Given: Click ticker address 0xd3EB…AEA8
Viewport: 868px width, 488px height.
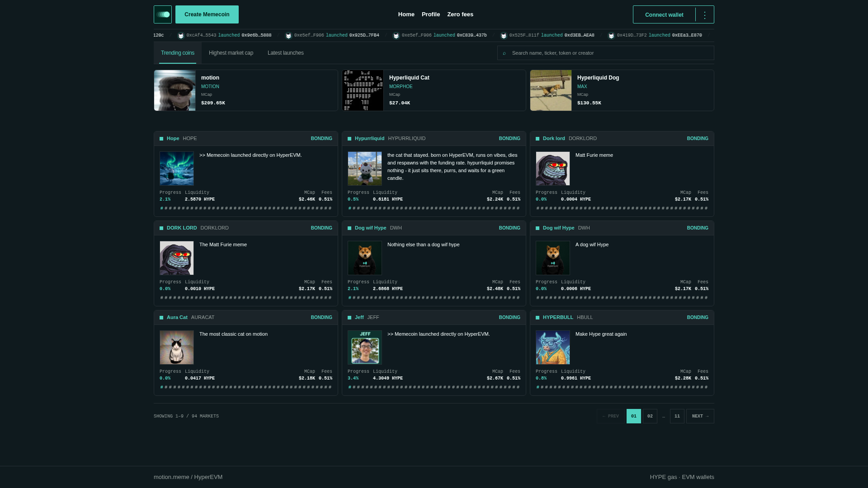Looking at the screenshot, I should pos(579,35).
